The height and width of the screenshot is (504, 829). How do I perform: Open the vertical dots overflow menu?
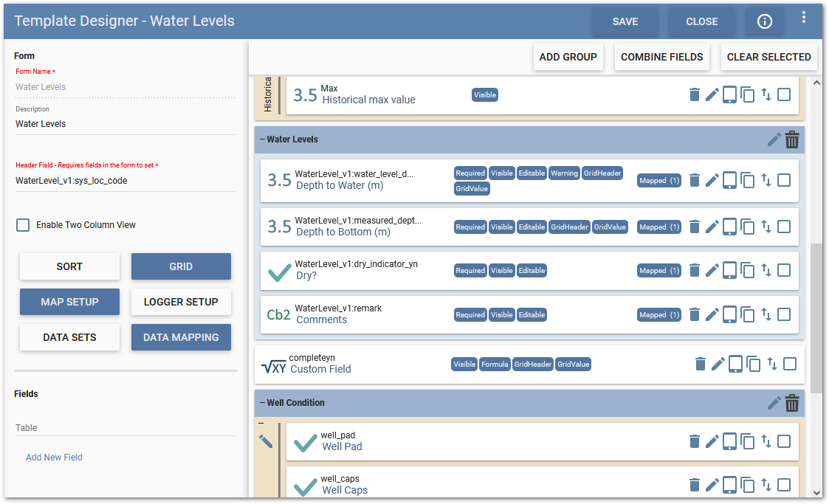(804, 18)
